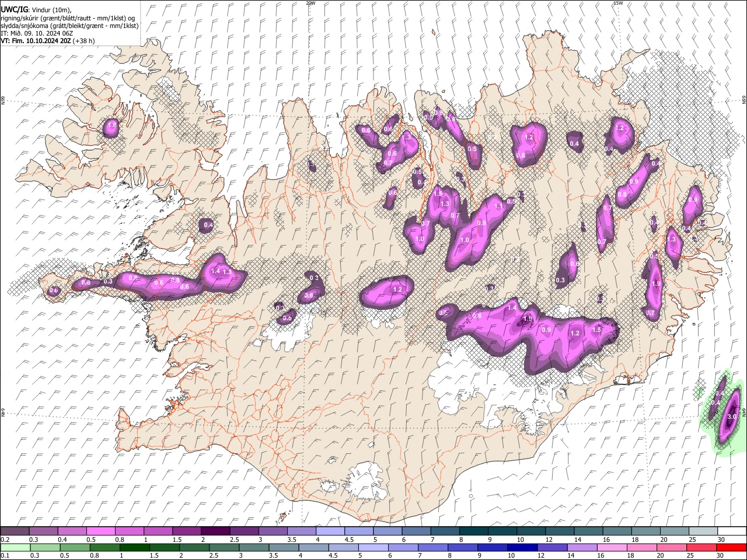Click the palest green 0.1 swatch in lower legend row
This screenshot has height=560, width=747.
tap(16, 547)
